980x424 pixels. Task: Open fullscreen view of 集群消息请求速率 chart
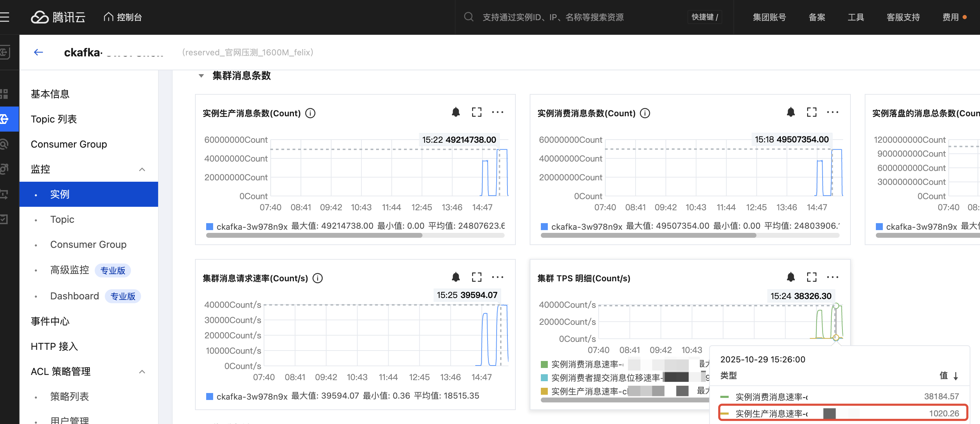476,277
